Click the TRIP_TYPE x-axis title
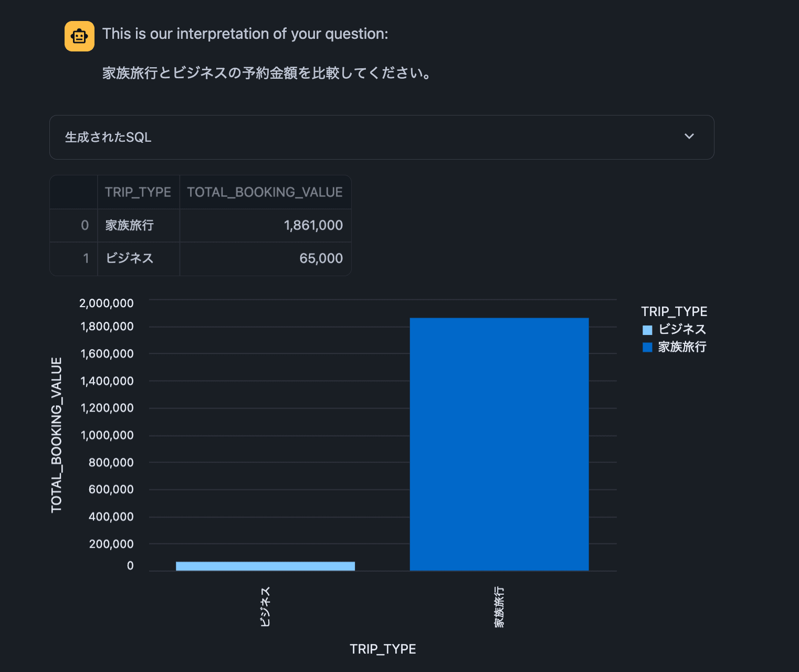The image size is (799, 672). click(383, 649)
